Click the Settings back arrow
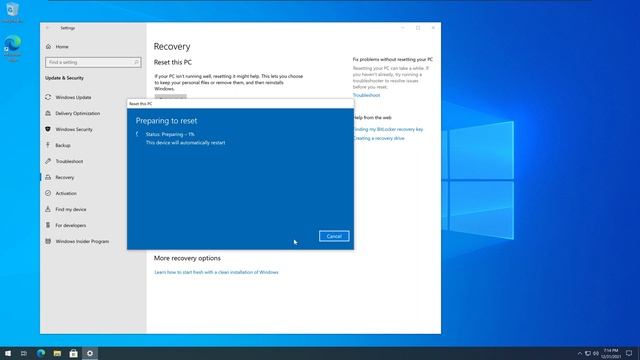 [x=48, y=28]
